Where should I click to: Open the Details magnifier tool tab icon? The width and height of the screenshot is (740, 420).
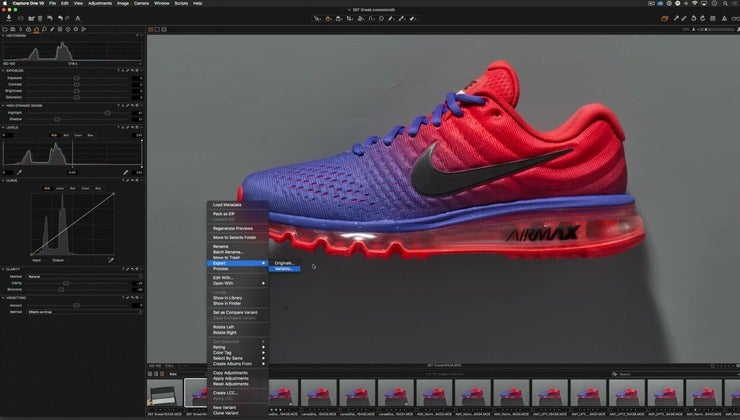44,29
